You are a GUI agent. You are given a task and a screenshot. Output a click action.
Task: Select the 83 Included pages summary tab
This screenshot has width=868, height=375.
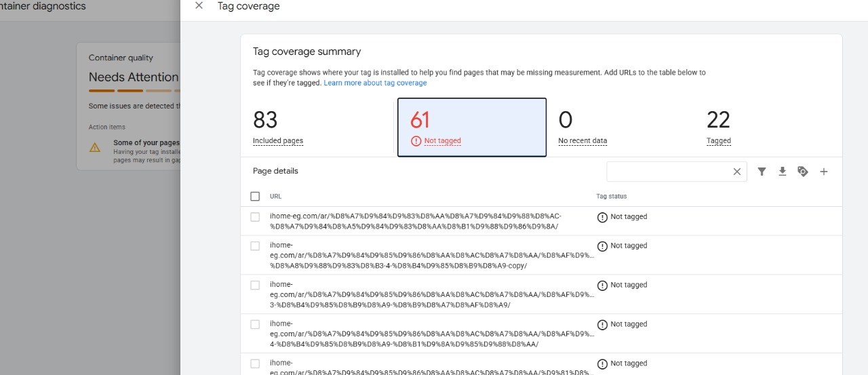278,127
